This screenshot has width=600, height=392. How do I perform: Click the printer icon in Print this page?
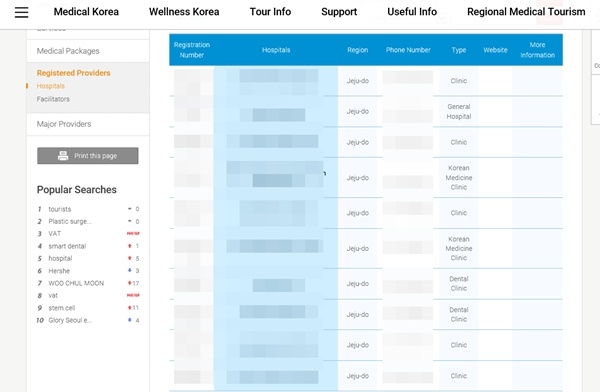coord(63,156)
